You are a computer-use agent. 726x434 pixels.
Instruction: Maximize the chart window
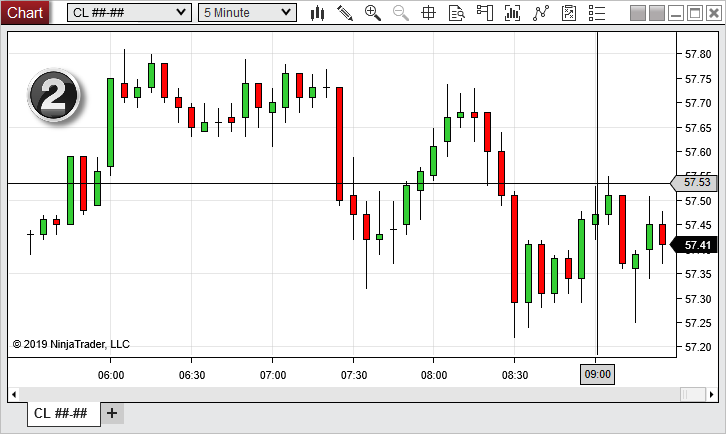[695, 13]
